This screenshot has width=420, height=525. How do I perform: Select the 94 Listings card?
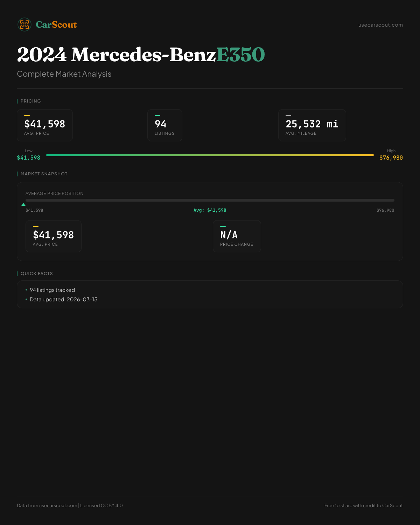[164, 125]
